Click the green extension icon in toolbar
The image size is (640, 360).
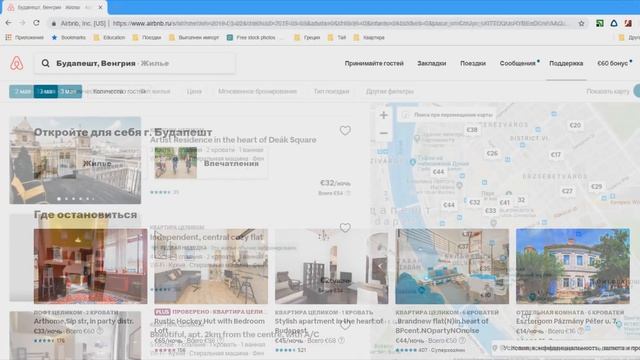(600, 23)
